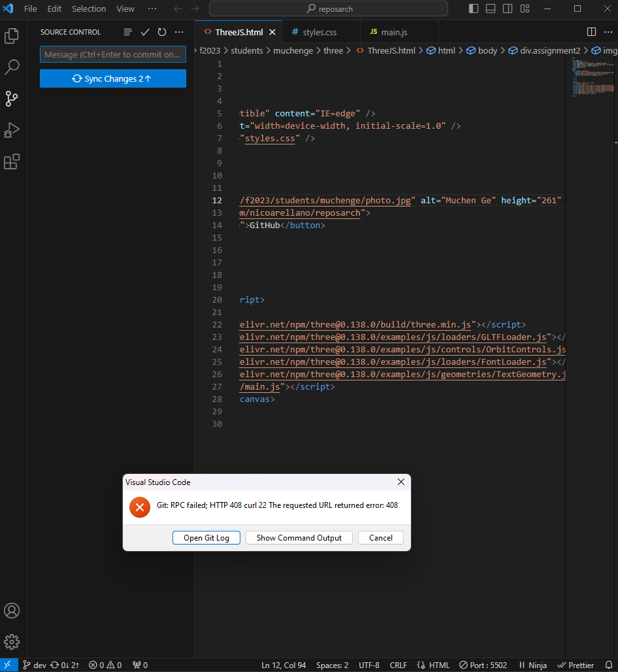The height and width of the screenshot is (672, 618).
Task: Toggle the Panel visibility icon in title bar
Action: 491,8
